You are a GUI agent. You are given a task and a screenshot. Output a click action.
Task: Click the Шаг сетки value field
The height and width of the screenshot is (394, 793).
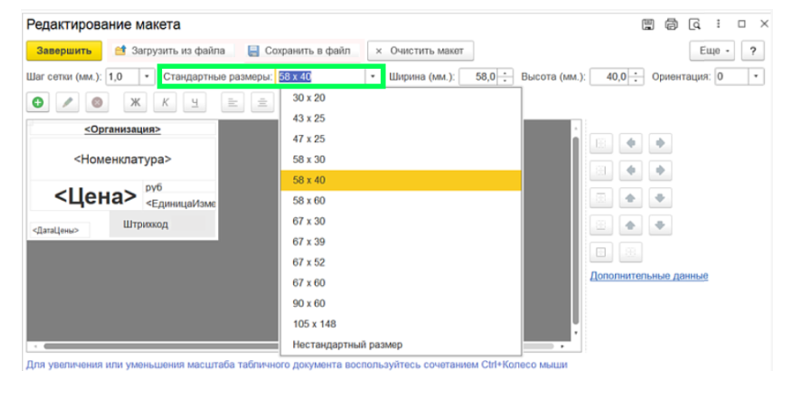coord(123,77)
